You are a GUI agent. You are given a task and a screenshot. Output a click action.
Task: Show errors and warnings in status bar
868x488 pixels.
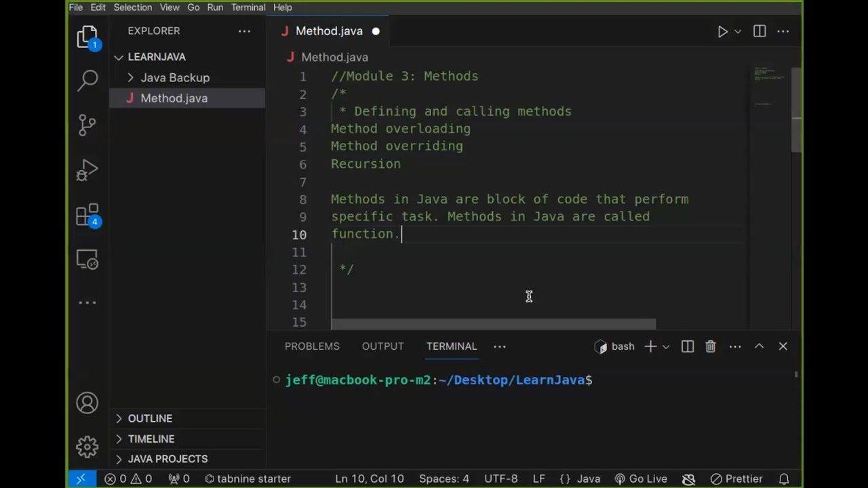(128, 479)
